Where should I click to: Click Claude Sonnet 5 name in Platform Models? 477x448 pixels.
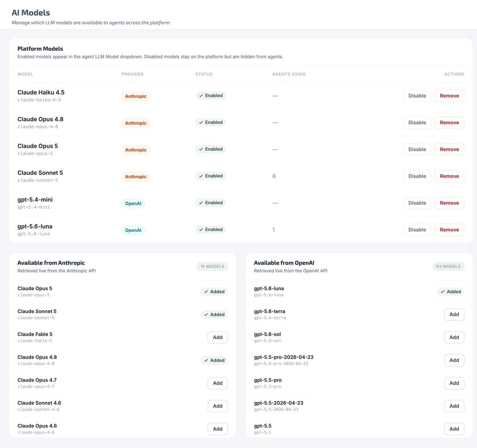pos(40,173)
